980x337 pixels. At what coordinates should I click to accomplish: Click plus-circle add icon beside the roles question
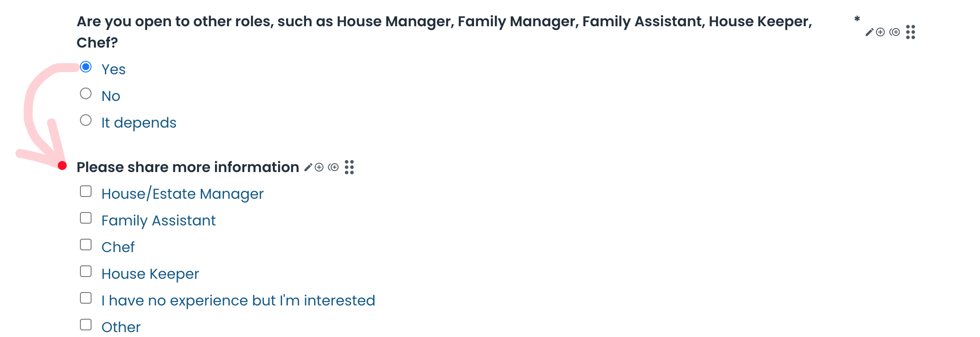[x=880, y=32]
